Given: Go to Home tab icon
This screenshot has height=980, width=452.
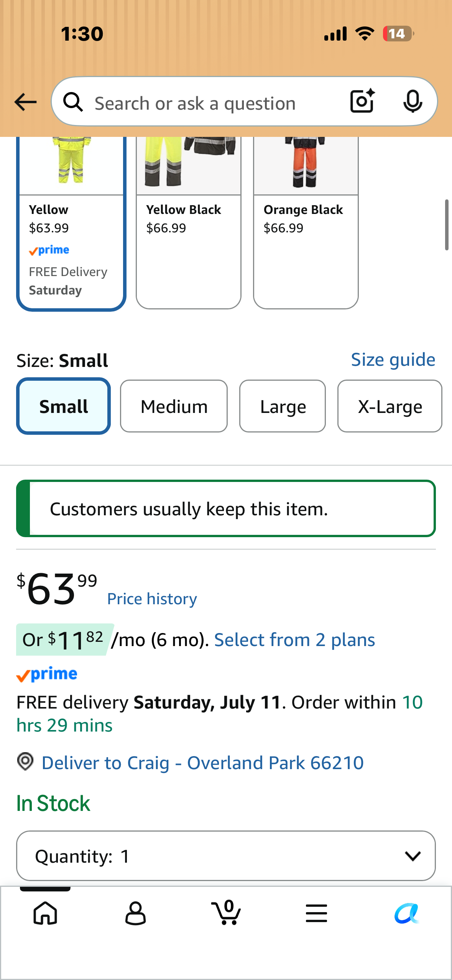Looking at the screenshot, I should 45,913.
